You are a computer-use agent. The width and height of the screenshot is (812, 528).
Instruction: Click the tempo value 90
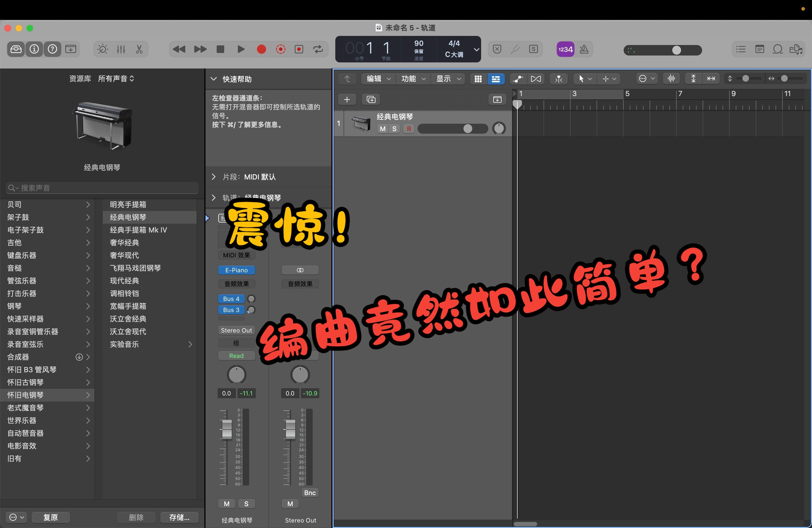coord(419,43)
